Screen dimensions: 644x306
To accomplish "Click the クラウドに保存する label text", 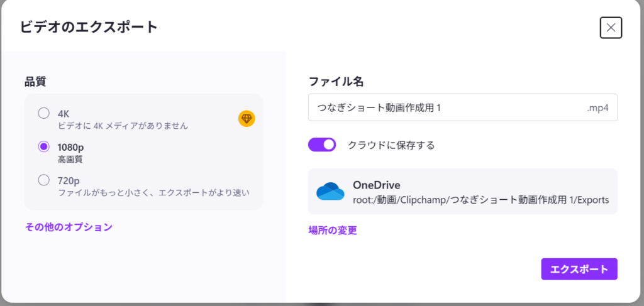I will pos(391,145).
